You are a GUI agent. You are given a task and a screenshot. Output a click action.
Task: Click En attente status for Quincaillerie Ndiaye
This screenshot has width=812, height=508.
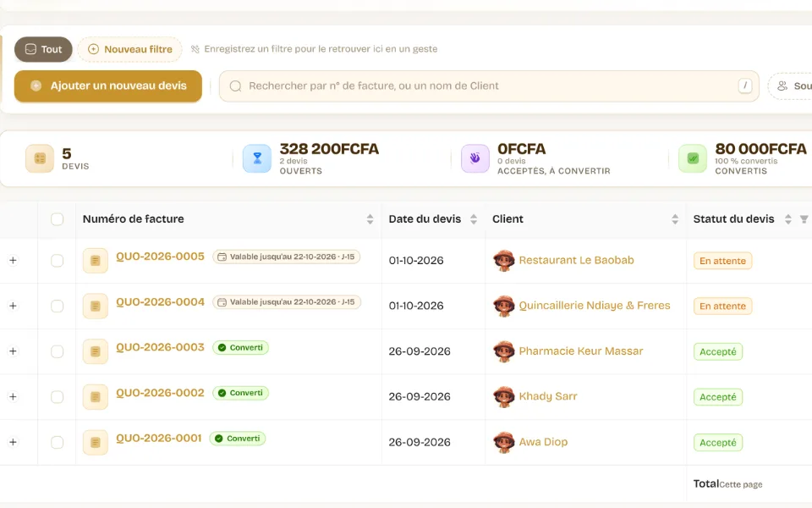[x=723, y=306]
